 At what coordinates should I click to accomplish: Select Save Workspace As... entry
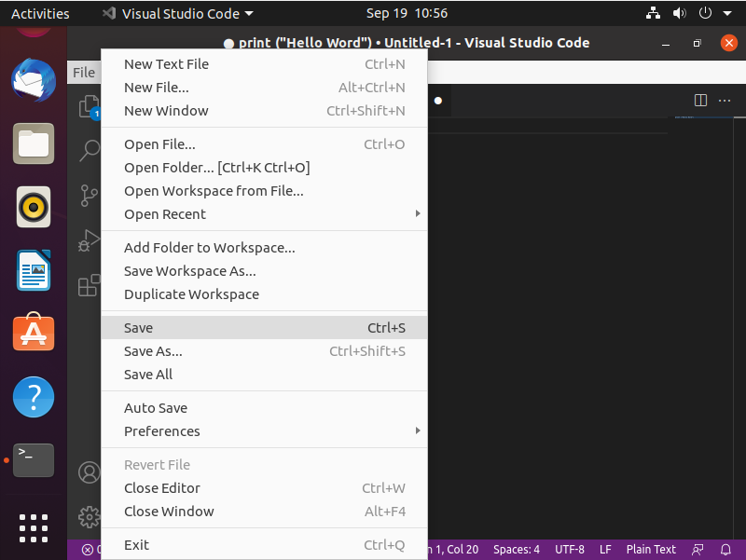coord(264,271)
